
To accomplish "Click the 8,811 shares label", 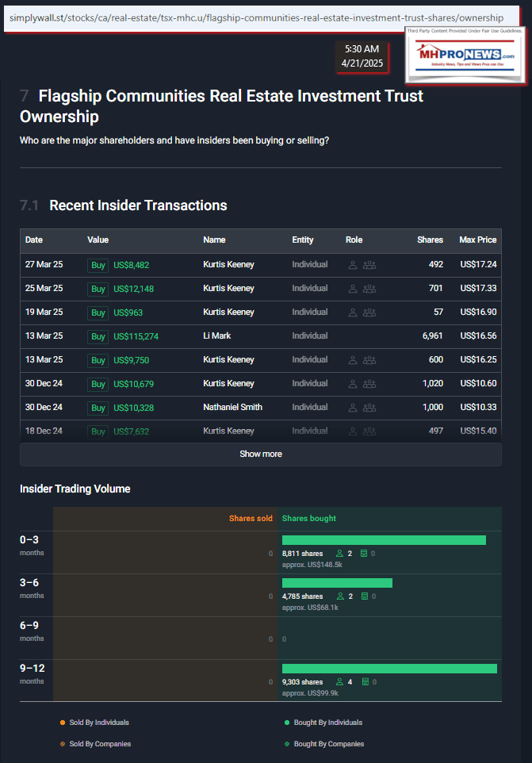I will point(303,554).
